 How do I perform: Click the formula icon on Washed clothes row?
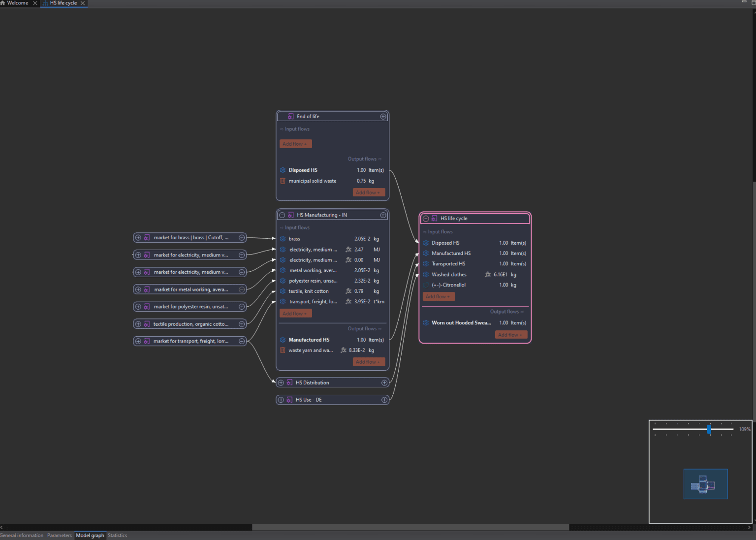click(x=488, y=275)
